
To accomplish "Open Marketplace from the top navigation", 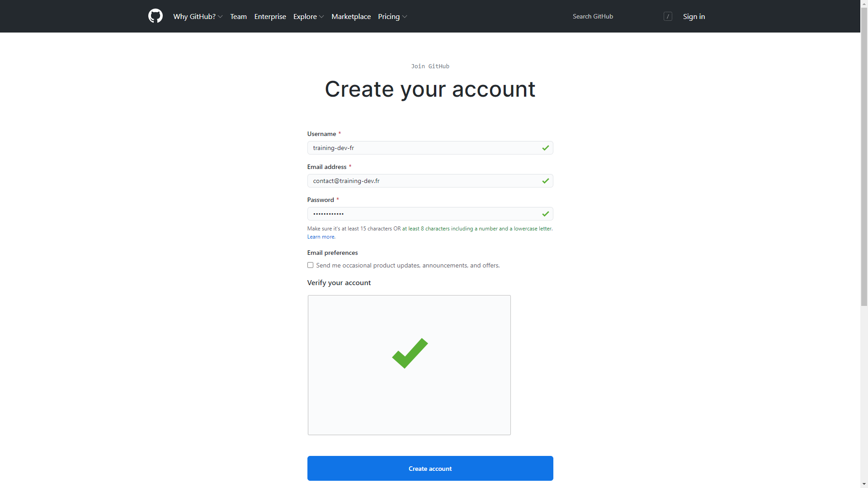I will click(x=351, y=16).
